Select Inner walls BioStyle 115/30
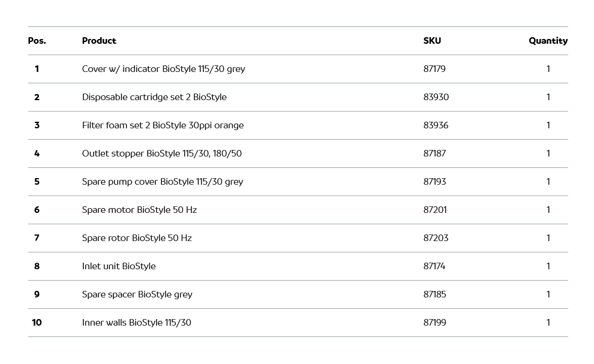Viewport: 594px width, 364px height. click(136, 323)
